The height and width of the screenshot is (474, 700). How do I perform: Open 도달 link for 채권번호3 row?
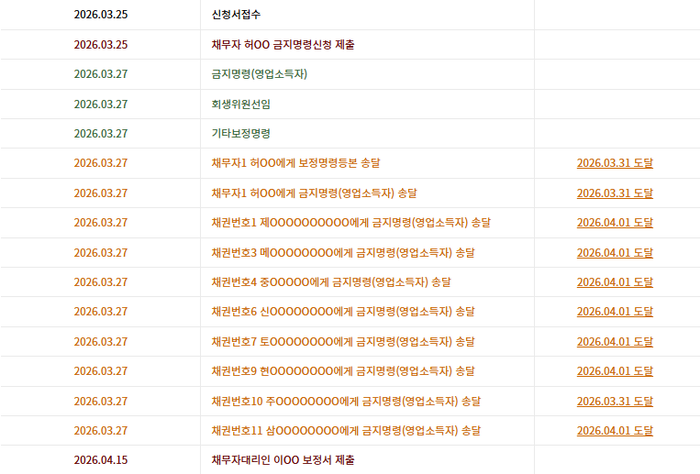coord(615,253)
